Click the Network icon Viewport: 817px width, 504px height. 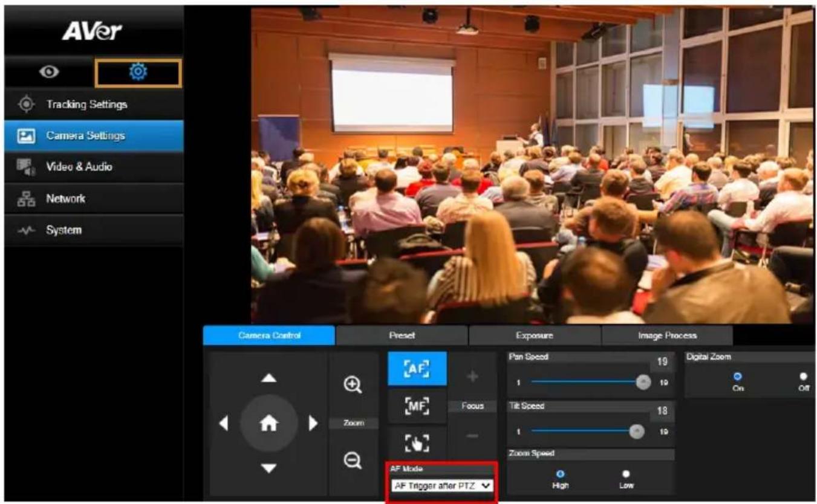pyautogui.click(x=27, y=199)
